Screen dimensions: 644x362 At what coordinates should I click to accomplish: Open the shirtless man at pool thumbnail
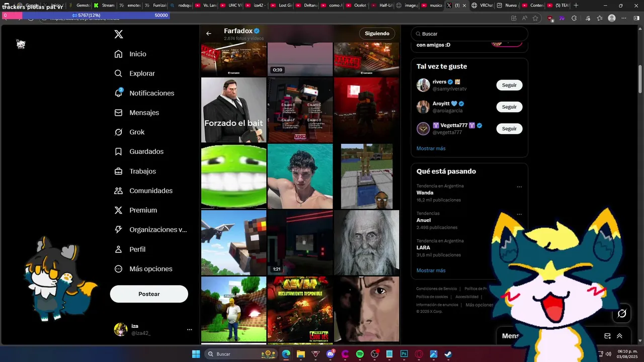(x=300, y=176)
